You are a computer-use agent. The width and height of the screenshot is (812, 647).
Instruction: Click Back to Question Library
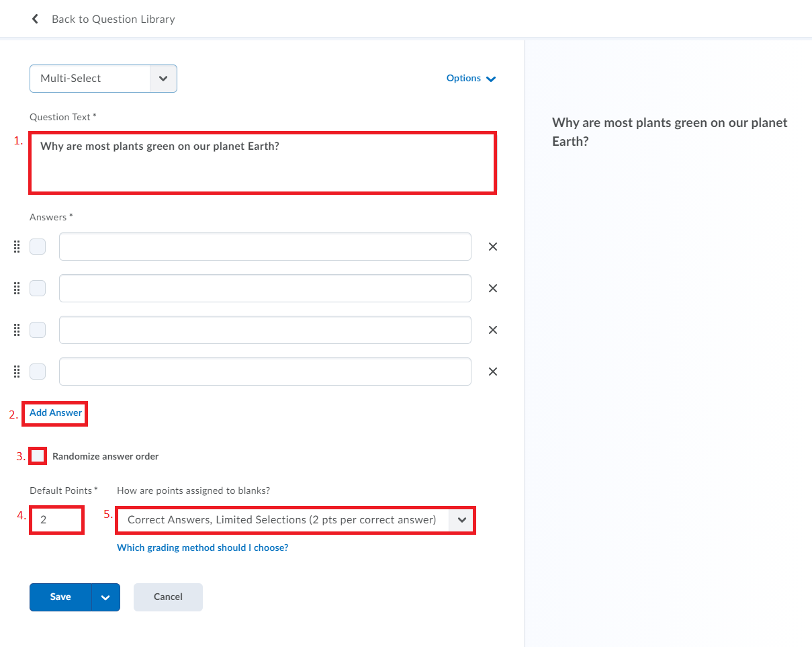113,19
